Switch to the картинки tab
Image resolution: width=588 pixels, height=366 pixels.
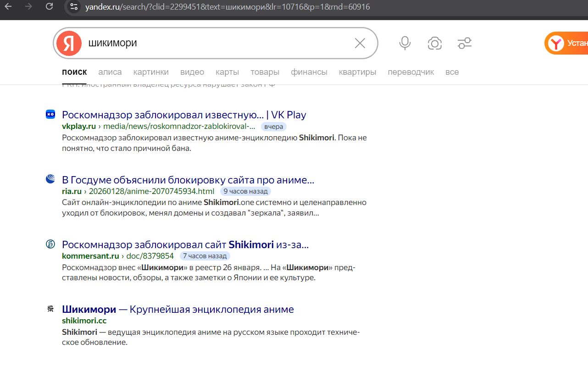tap(151, 72)
